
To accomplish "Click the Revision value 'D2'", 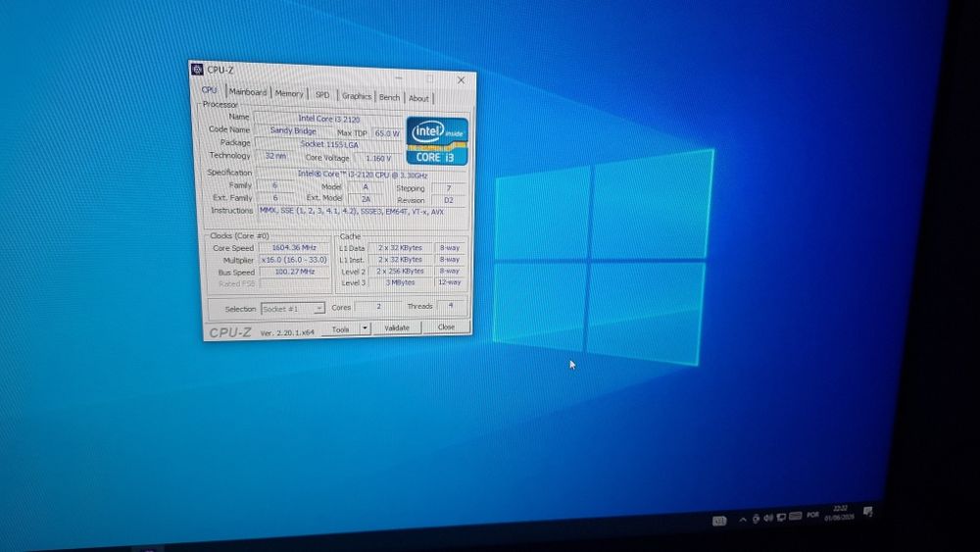I will tap(448, 200).
